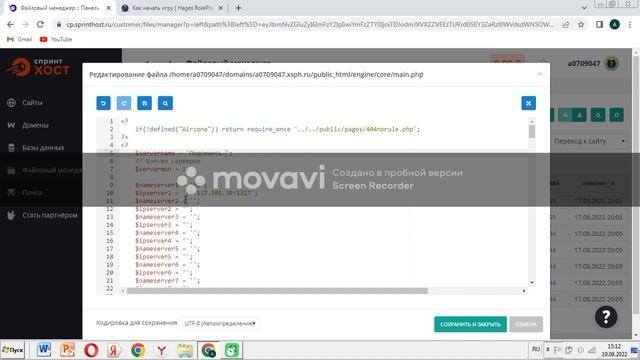Screen dimensions: 640x360
Task: Click the browser forward arrow
Action: 25,24
